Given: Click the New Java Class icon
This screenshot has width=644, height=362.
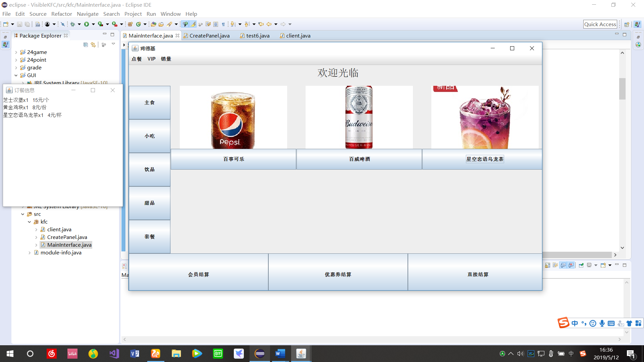Looking at the screenshot, I should [x=138, y=24].
